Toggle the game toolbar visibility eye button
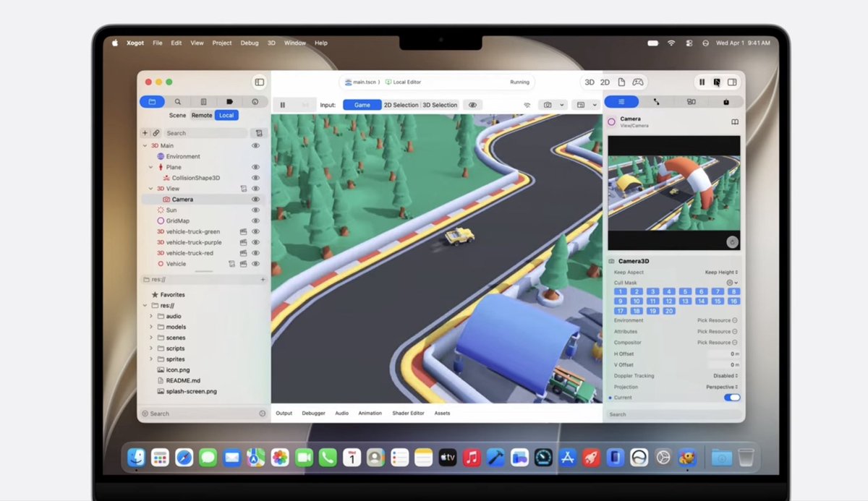The image size is (868, 501). (x=472, y=105)
